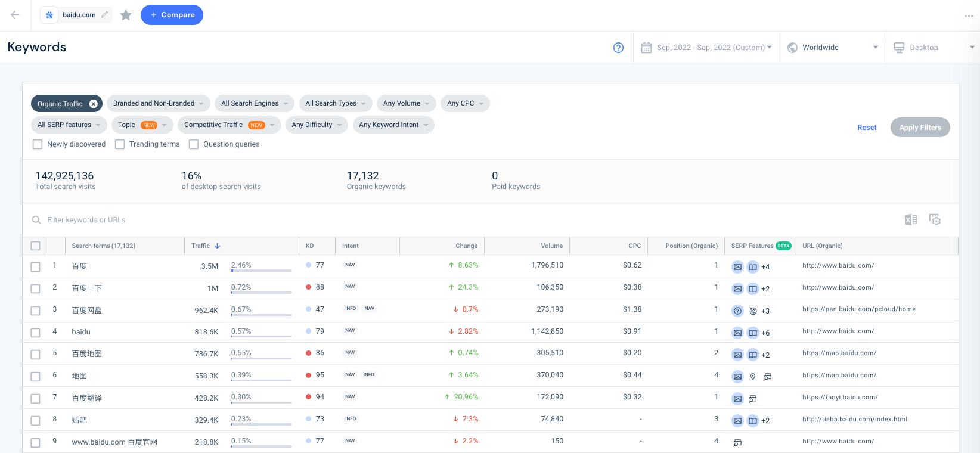
Task: Expand the All Search Engines dropdown
Action: (255, 103)
